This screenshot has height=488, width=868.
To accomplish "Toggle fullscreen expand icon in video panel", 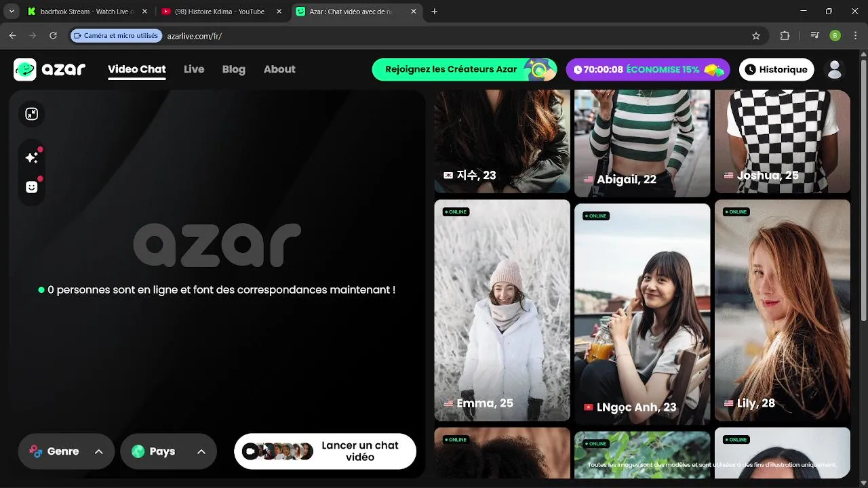I will 32,114.
